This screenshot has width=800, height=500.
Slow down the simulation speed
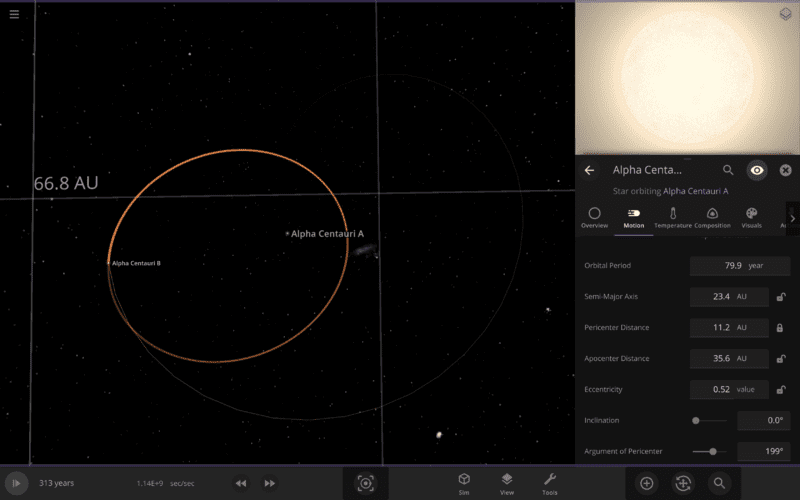241,483
